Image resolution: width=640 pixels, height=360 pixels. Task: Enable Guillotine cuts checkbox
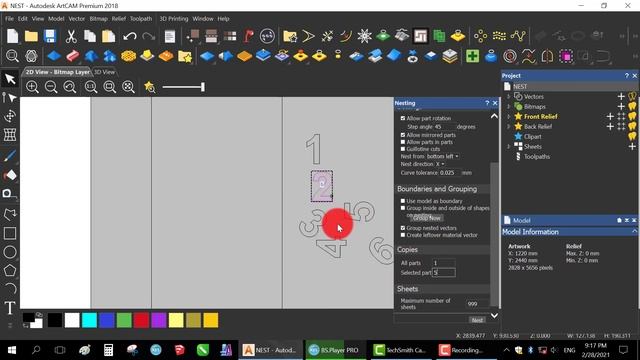(403, 149)
